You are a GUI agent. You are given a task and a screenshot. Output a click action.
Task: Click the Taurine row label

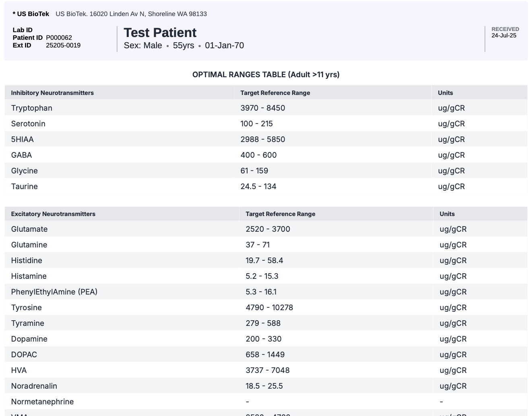25,187
